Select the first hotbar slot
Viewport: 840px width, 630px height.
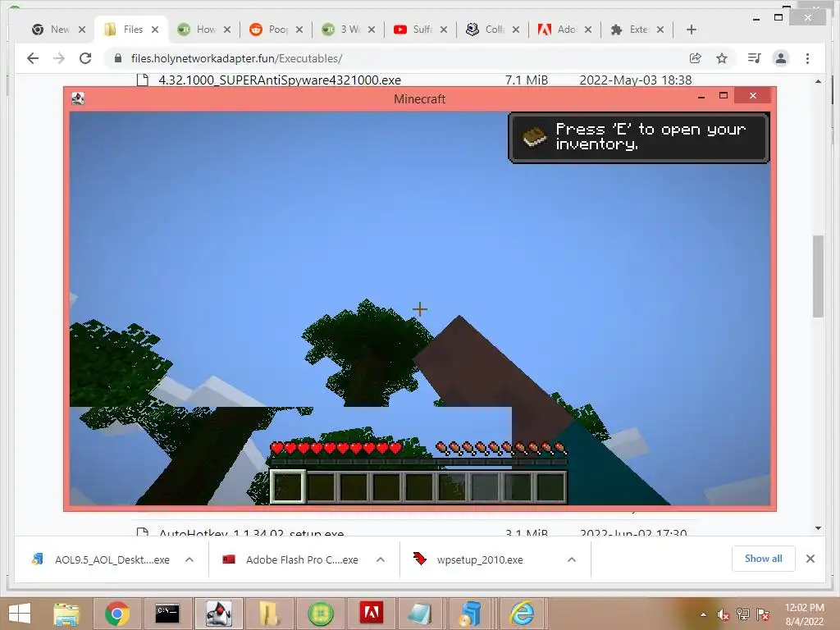tap(288, 486)
